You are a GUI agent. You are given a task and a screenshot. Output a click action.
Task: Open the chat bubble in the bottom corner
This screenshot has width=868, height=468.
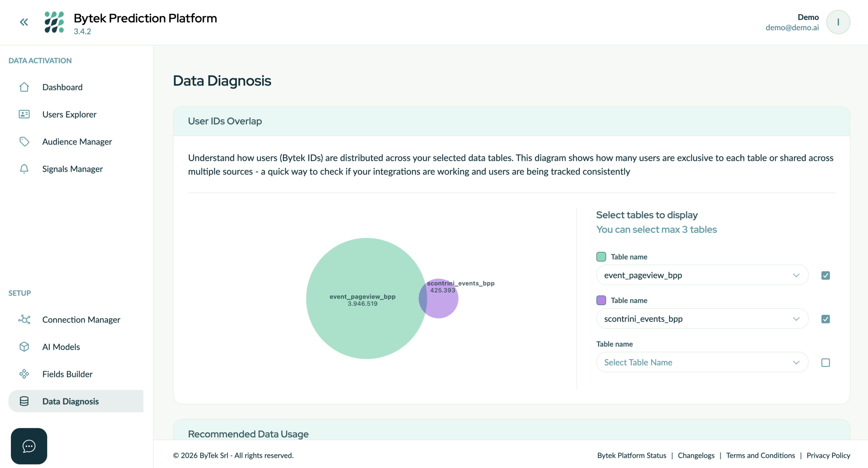(x=29, y=446)
